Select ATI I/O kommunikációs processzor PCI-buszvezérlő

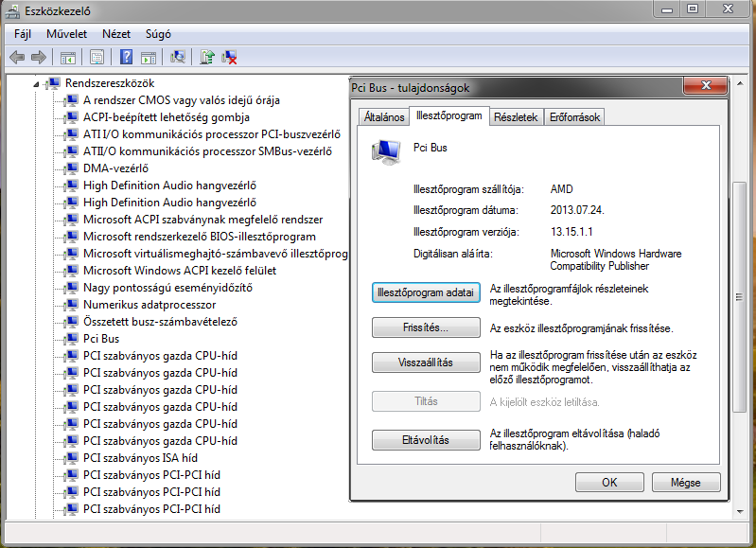pos(212,134)
